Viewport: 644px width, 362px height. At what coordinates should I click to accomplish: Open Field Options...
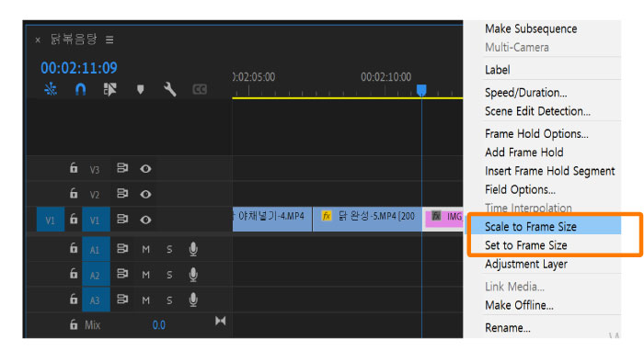tap(520, 189)
